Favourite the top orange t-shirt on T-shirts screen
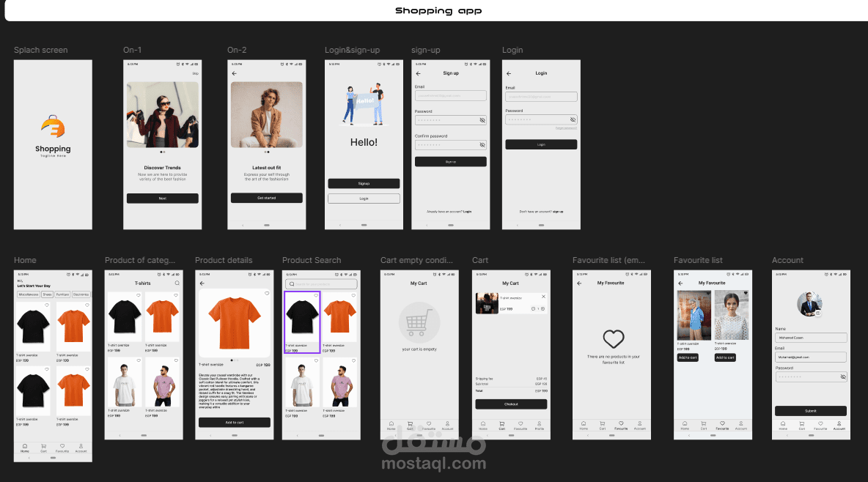Image resolution: width=868 pixels, height=482 pixels. click(176, 295)
